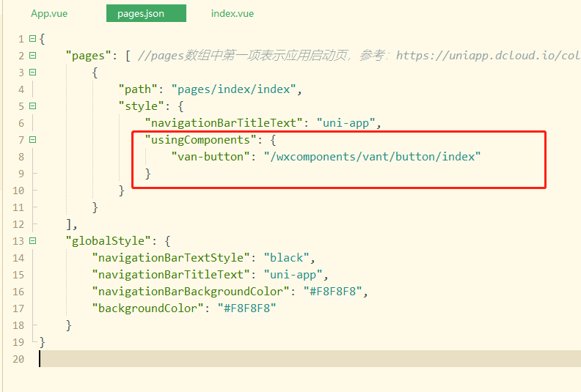The width and height of the screenshot is (581, 392).
Task: Click line number 8 in the gutter
Action: pyautogui.click(x=21, y=157)
